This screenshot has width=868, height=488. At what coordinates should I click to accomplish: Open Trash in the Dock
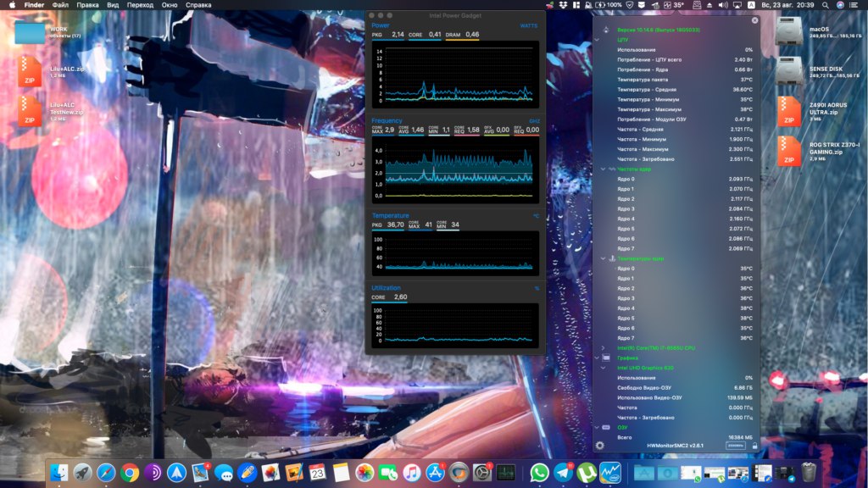coord(809,473)
